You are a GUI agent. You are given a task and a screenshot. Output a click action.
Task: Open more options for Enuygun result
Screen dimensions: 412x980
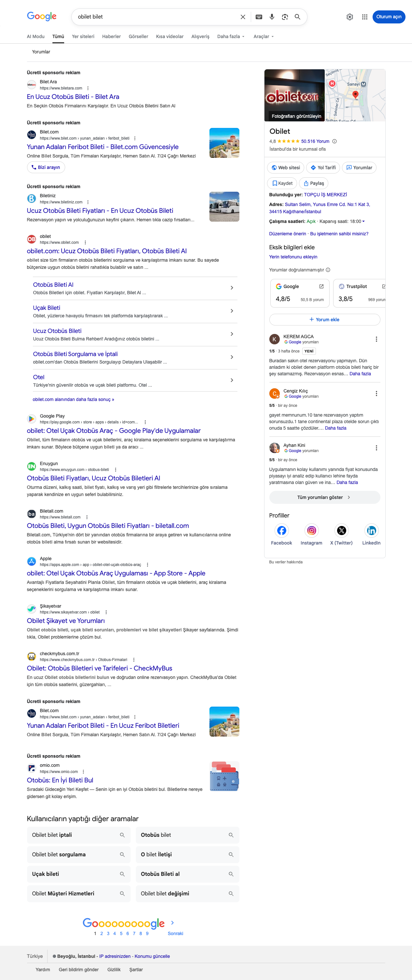116,470
